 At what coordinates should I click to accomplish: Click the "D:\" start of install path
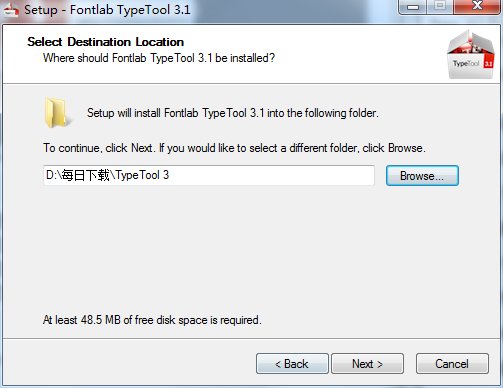(x=54, y=175)
